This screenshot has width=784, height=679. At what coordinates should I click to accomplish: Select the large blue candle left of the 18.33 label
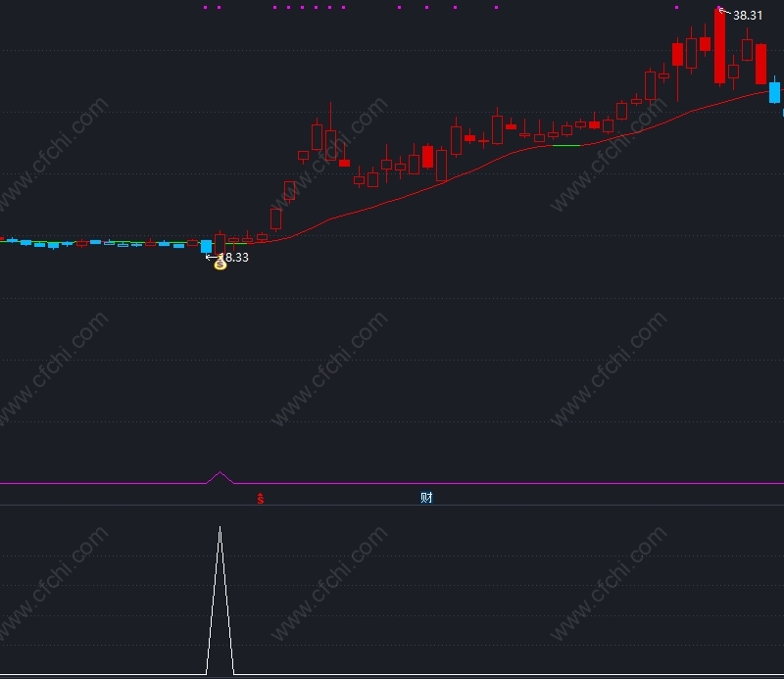tap(206, 246)
